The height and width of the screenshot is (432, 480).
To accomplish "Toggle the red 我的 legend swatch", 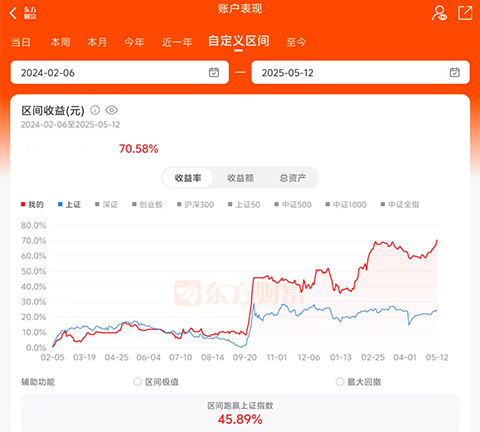I will [23, 204].
